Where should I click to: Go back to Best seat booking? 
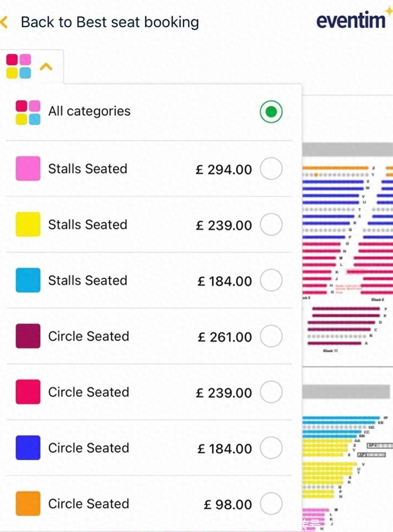coord(110,22)
